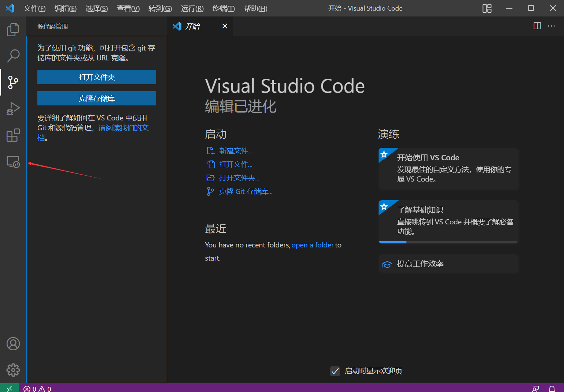This screenshot has height=392, width=564.
Task: Open the 查看(V) menu
Action: pyautogui.click(x=128, y=8)
